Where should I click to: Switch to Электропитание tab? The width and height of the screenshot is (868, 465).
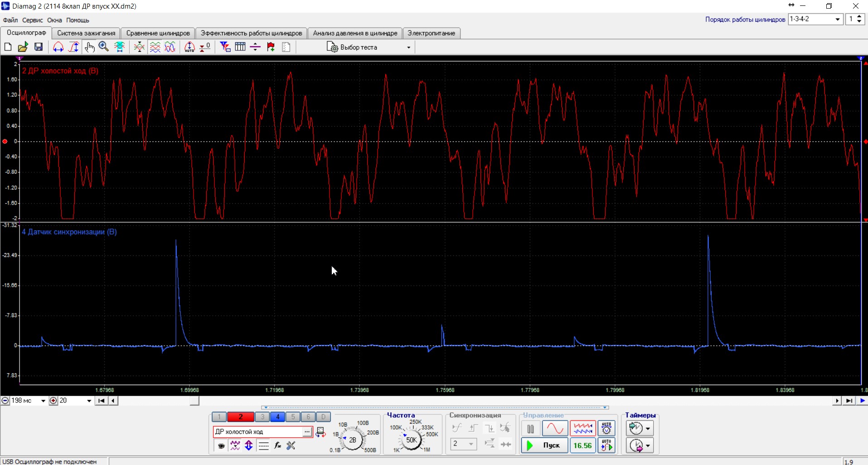point(431,33)
